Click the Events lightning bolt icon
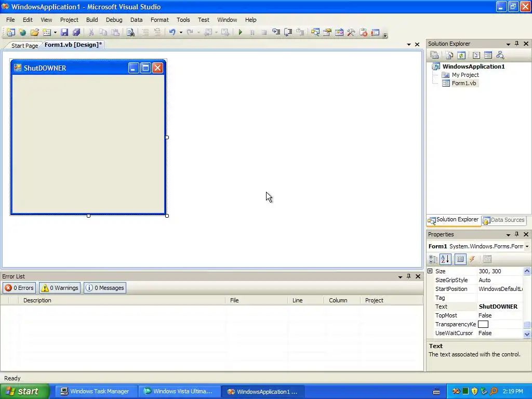This screenshot has height=399, width=532. (472, 259)
